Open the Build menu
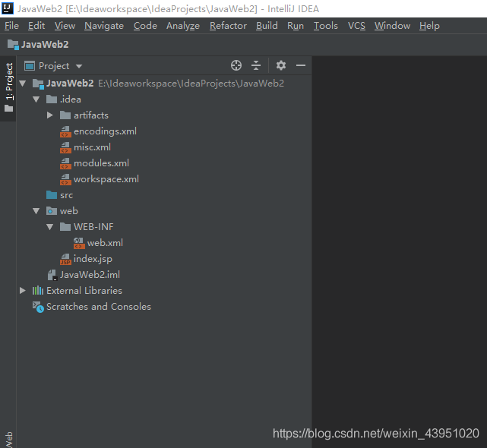 267,26
